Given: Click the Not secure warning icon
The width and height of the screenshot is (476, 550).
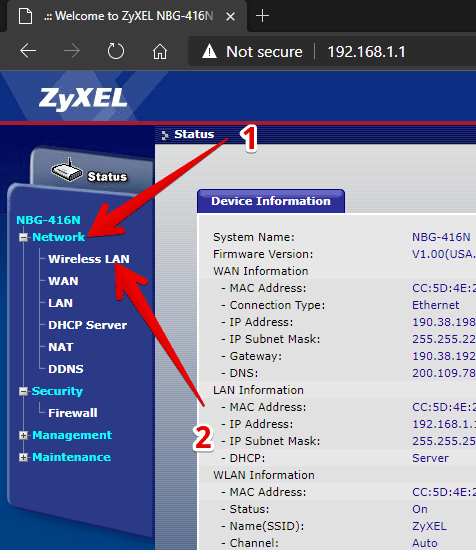Looking at the screenshot, I should [209, 52].
